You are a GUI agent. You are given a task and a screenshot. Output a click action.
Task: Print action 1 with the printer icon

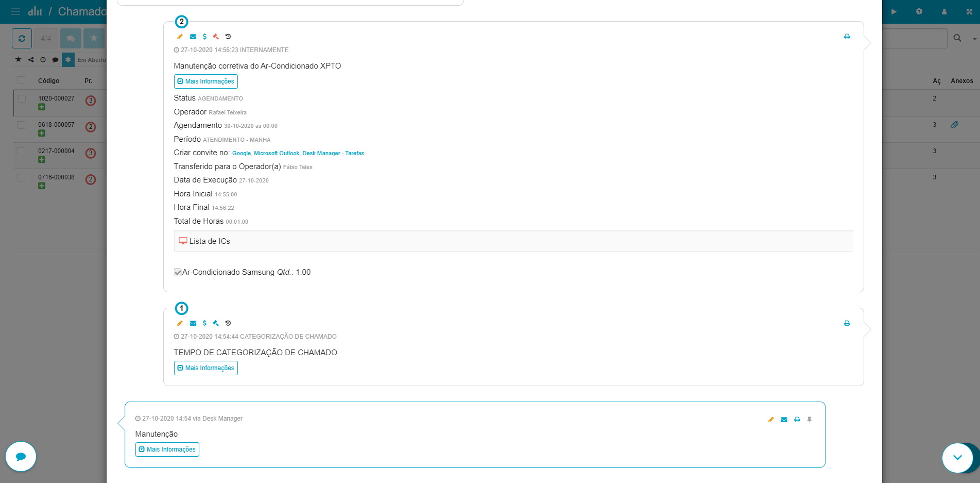tap(847, 323)
